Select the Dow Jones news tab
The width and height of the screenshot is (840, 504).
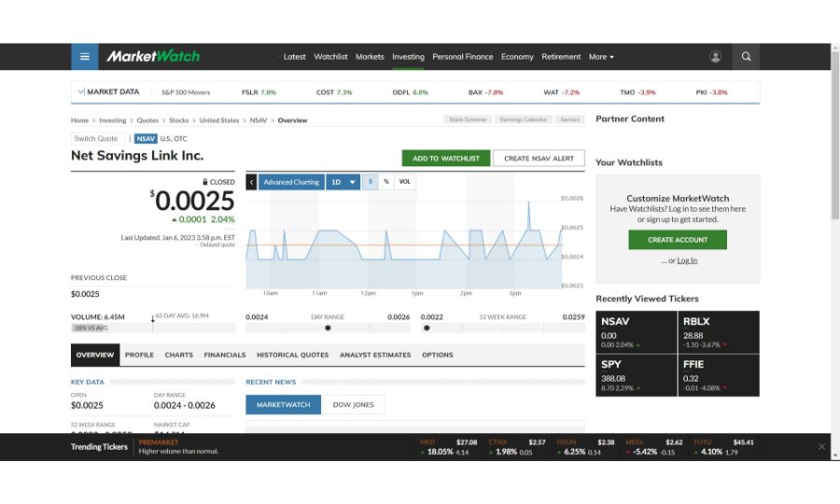pos(353,405)
